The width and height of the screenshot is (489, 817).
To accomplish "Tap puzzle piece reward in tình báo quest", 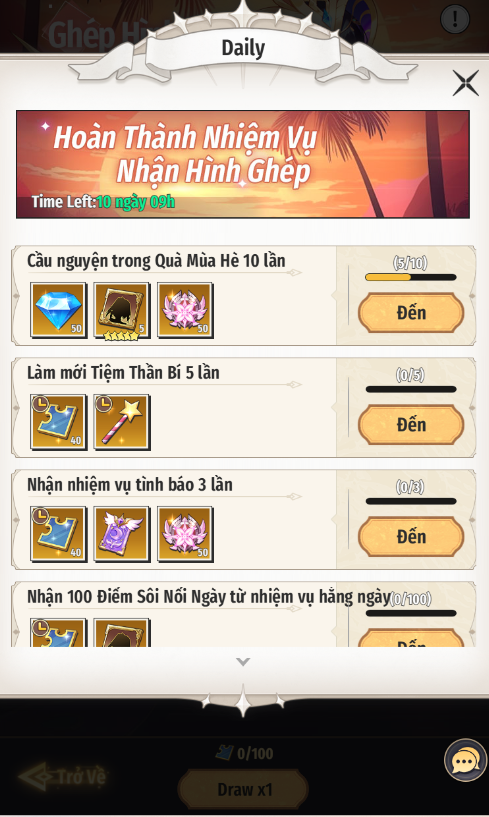I will pos(58,534).
